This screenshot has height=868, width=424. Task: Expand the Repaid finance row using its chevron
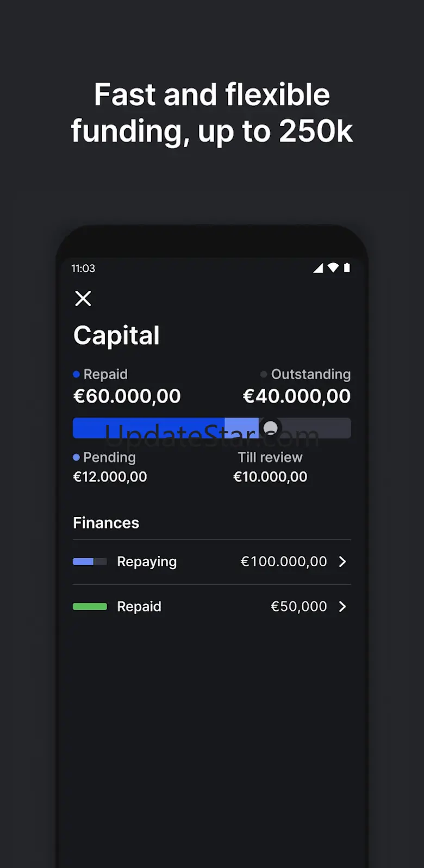pyautogui.click(x=342, y=607)
